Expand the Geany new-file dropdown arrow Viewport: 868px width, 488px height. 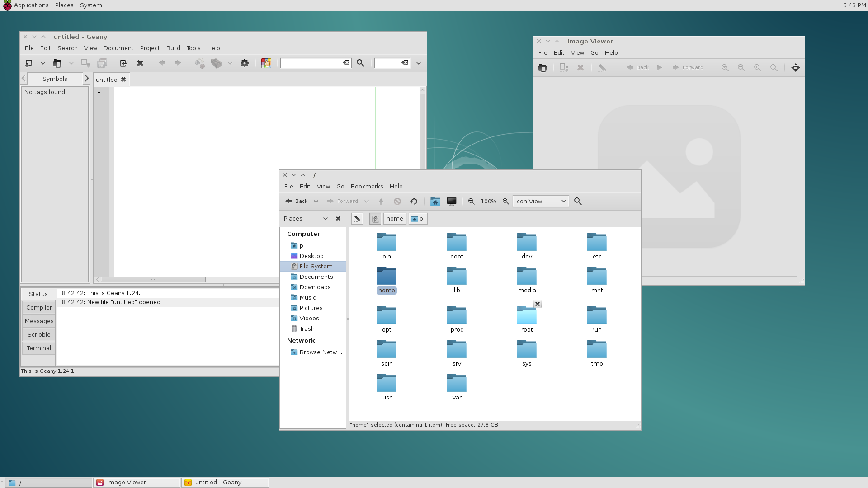coord(43,63)
